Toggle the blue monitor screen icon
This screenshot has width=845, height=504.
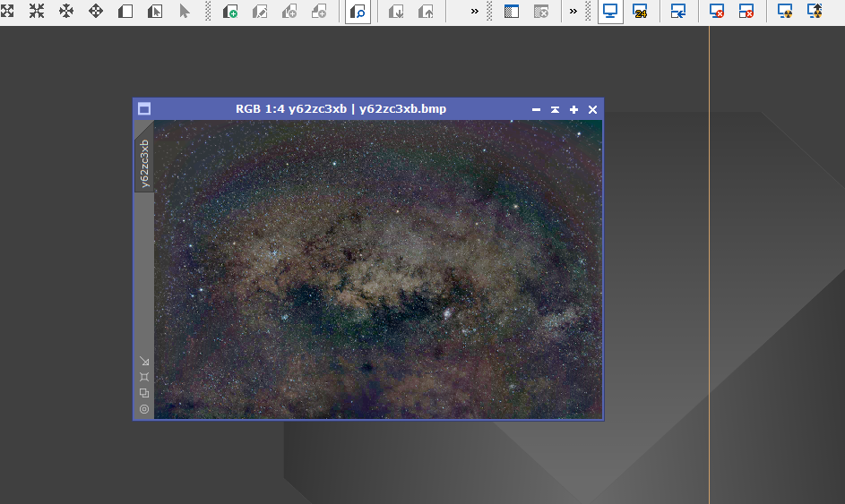[610, 12]
